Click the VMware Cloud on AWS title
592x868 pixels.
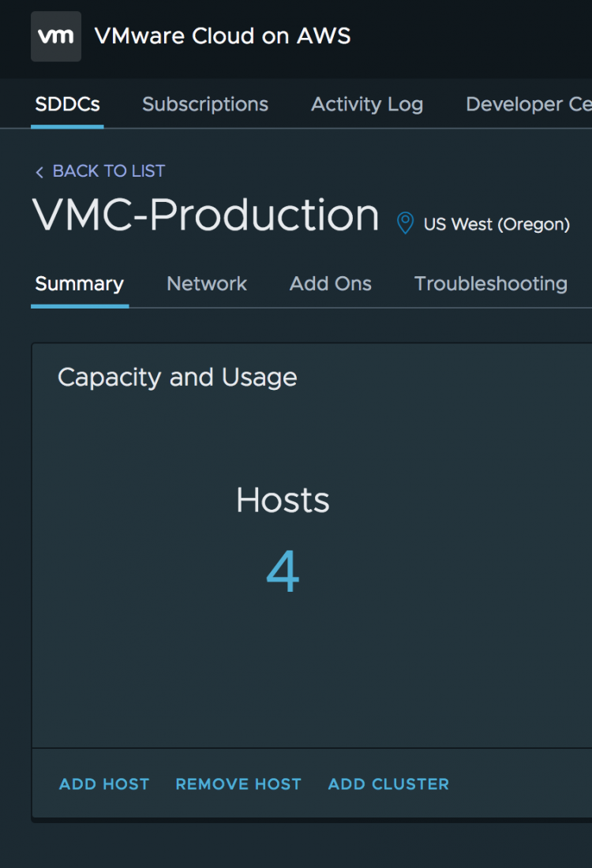point(223,36)
